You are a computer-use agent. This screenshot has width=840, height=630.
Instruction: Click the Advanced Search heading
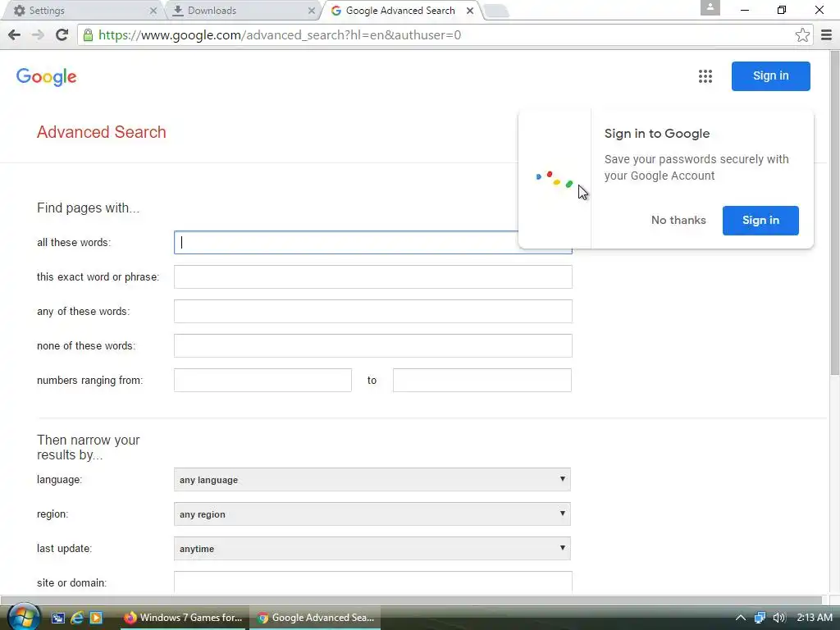tap(101, 132)
